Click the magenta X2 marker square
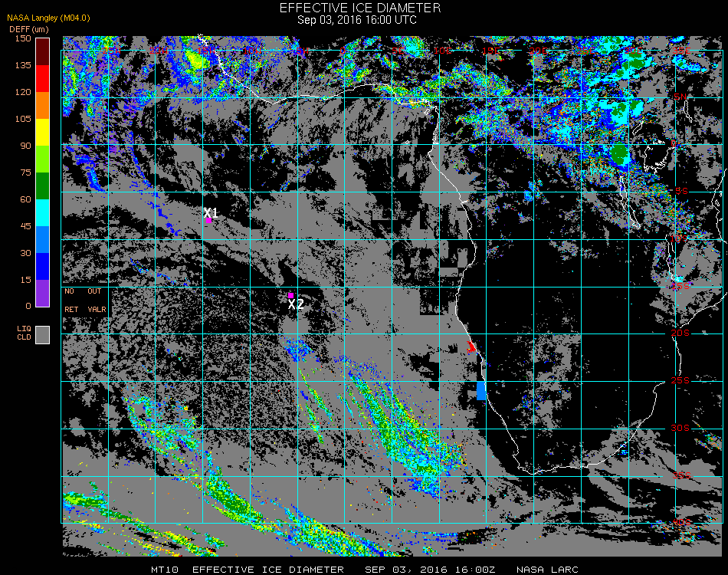The width and height of the screenshot is (728, 575). pos(290,295)
